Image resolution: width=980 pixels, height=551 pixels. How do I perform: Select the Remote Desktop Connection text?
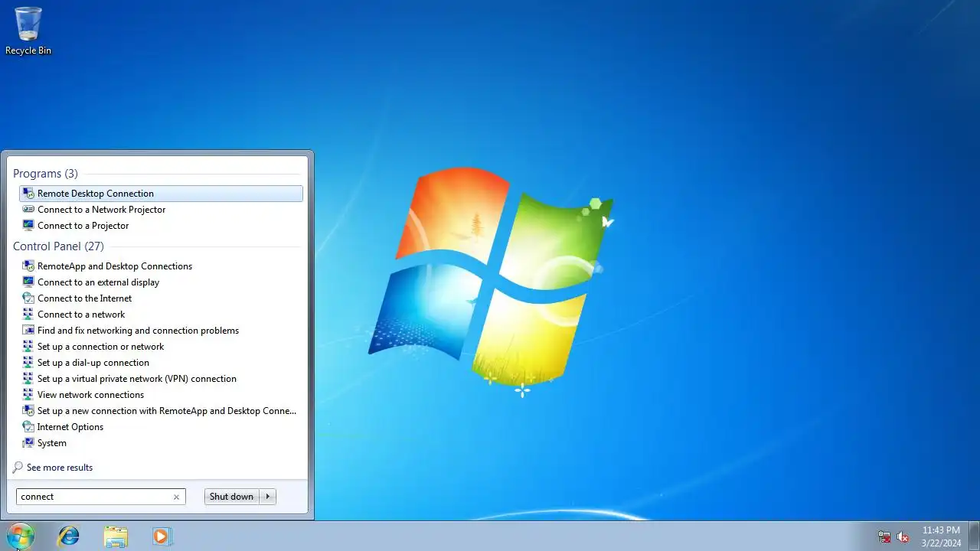[x=96, y=194]
